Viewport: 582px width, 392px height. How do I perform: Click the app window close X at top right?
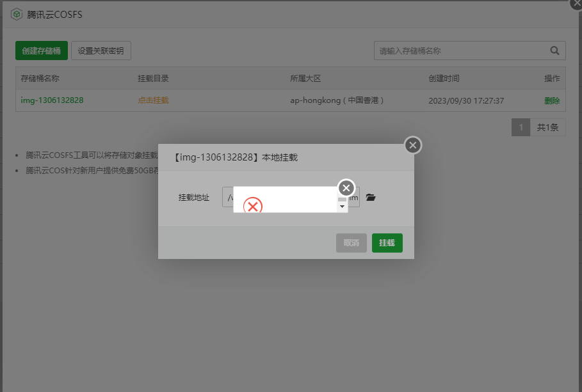[576, 4]
